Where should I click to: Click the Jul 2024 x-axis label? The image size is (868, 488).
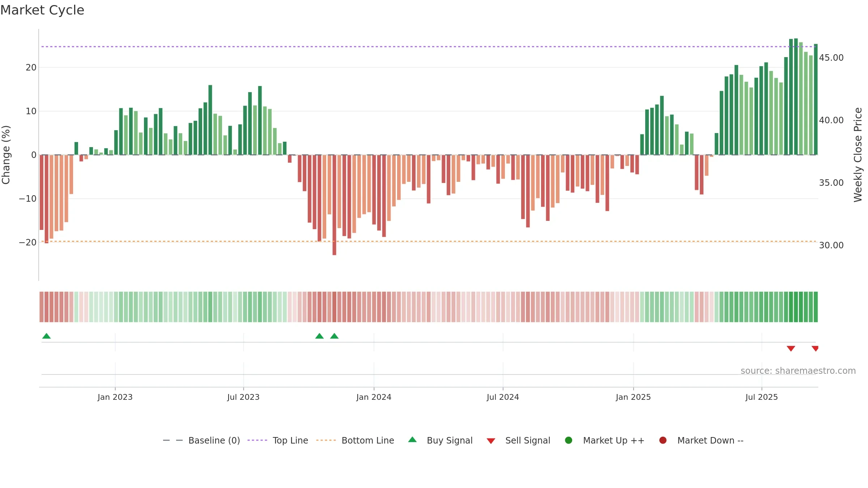pos(503,397)
